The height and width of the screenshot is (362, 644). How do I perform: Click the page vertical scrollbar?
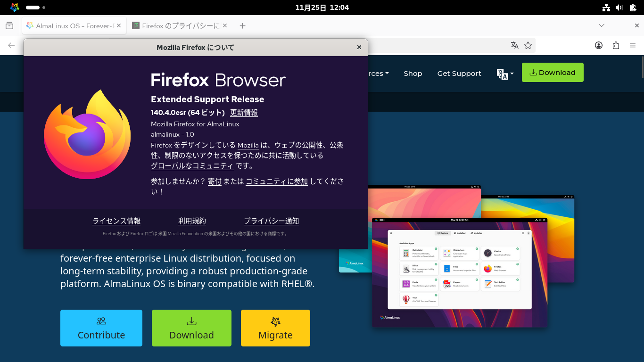tap(642, 66)
